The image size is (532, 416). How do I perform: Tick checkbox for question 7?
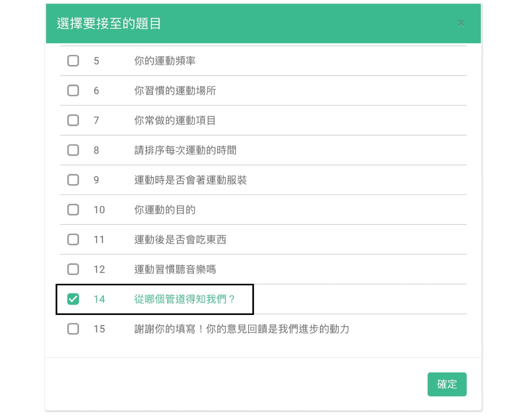tap(73, 120)
